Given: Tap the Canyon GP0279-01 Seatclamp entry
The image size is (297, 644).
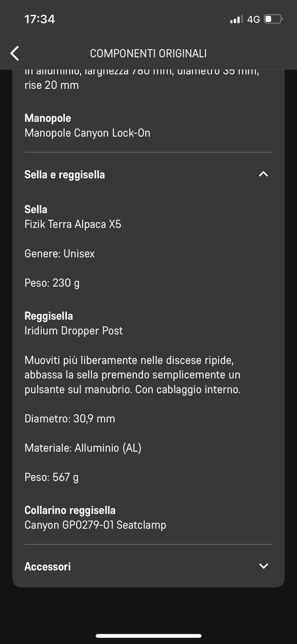Looking at the screenshot, I should [x=95, y=525].
